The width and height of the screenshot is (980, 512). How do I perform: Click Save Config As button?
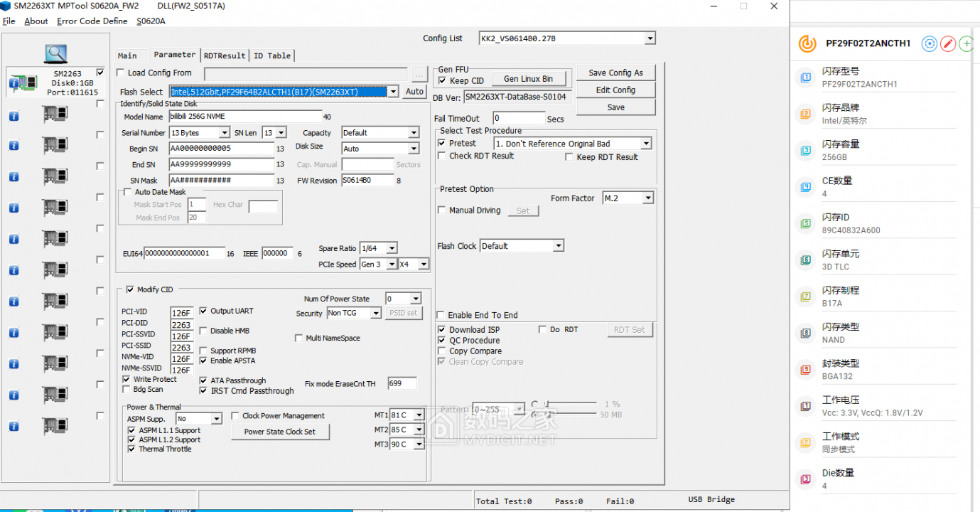[x=615, y=73]
